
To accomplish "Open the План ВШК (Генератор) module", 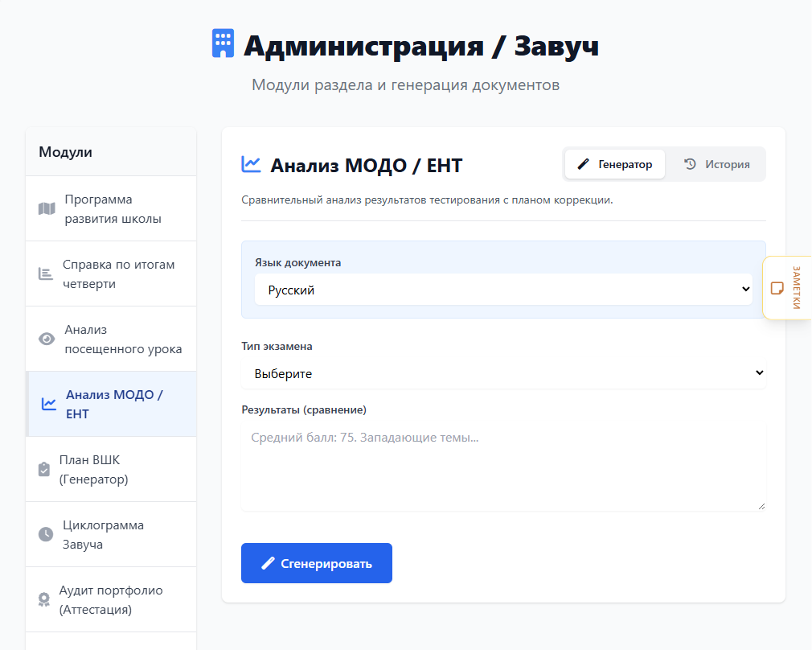I will point(111,469).
